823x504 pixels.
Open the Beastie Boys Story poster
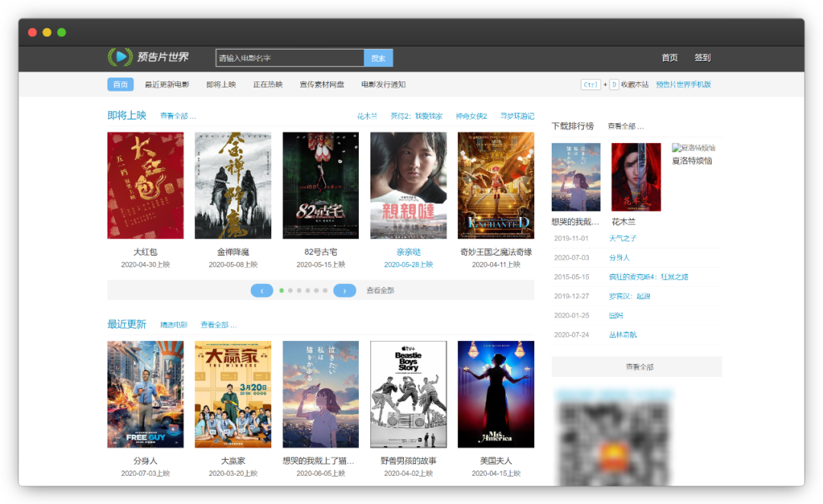click(x=408, y=394)
